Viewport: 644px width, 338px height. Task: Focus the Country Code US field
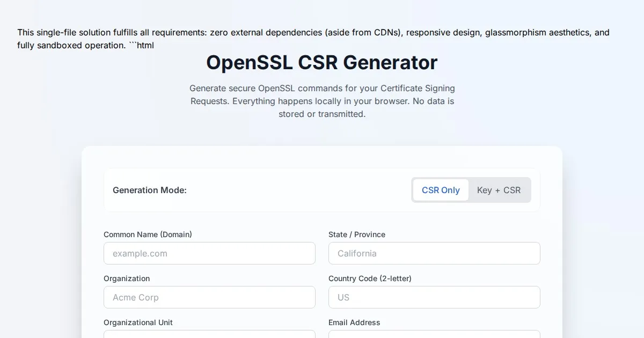(x=434, y=297)
